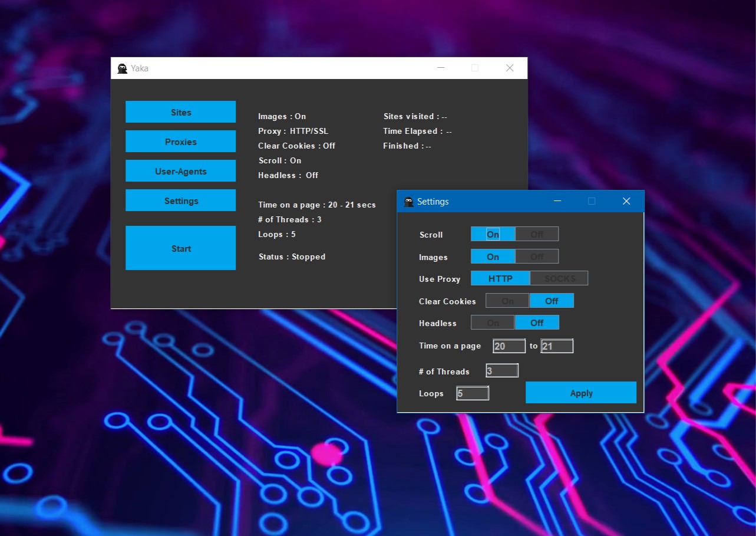Open the User-Agents list
Screen dimensions: 756x536
(180, 171)
